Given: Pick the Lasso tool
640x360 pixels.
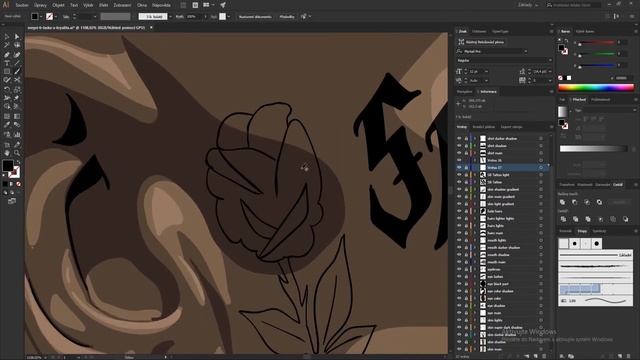Looking at the screenshot, I should coord(17,45).
